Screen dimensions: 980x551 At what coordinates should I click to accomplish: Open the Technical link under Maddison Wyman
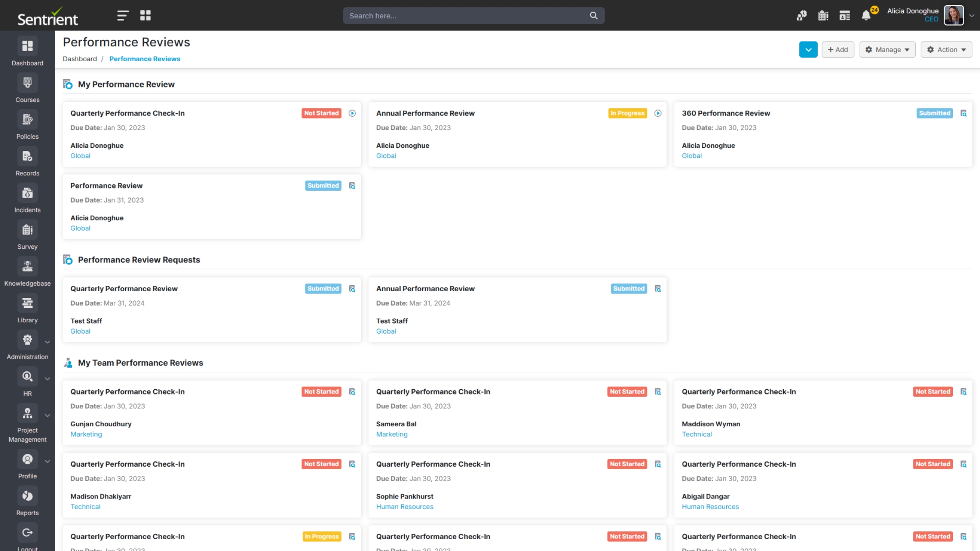pyautogui.click(x=696, y=434)
